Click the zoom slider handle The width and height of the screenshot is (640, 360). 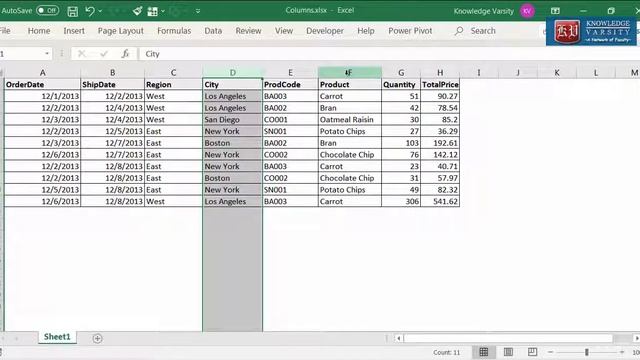[587, 352]
